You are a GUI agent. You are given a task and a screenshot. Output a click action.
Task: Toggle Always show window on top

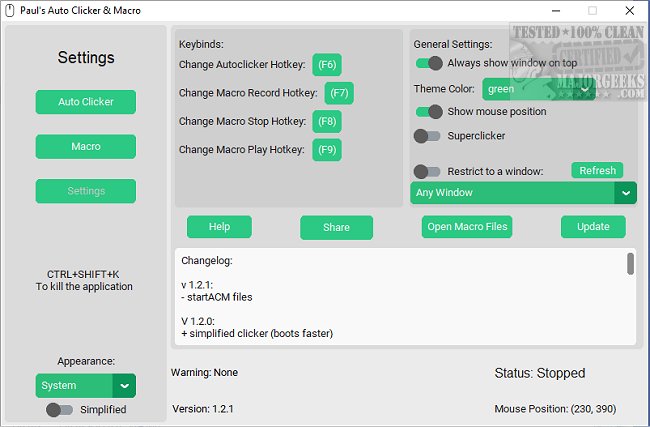(x=429, y=63)
